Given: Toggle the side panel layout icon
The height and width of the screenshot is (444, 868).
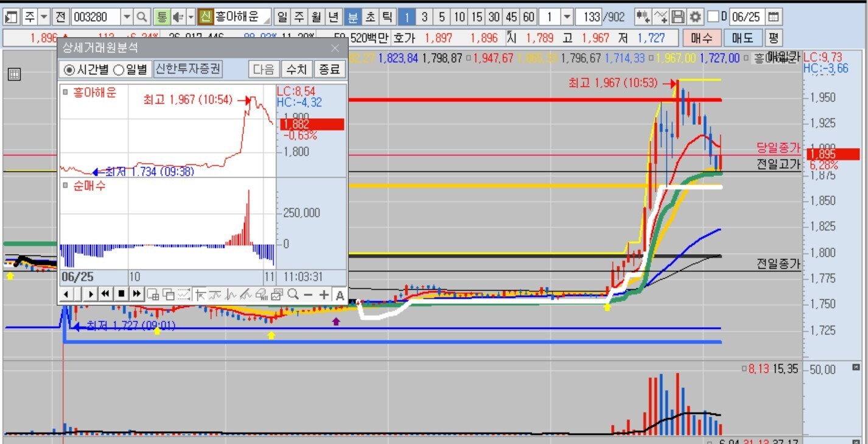Looking at the screenshot, I should [12, 16].
